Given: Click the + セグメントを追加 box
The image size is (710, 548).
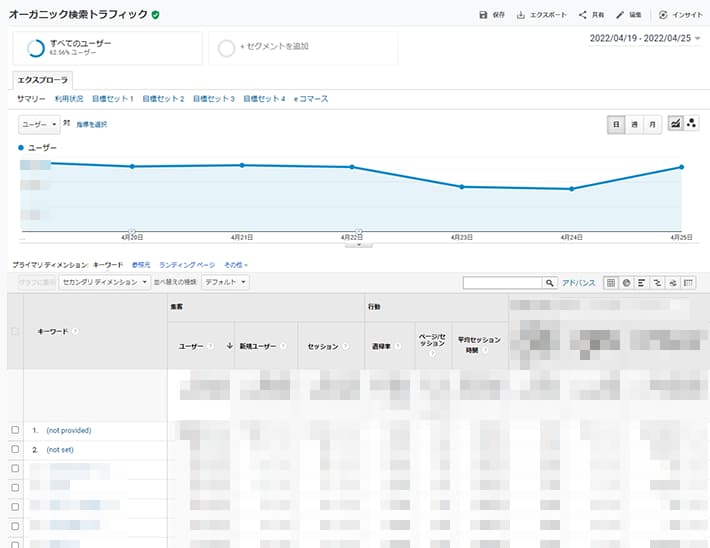Looking at the screenshot, I should click(303, 48).
